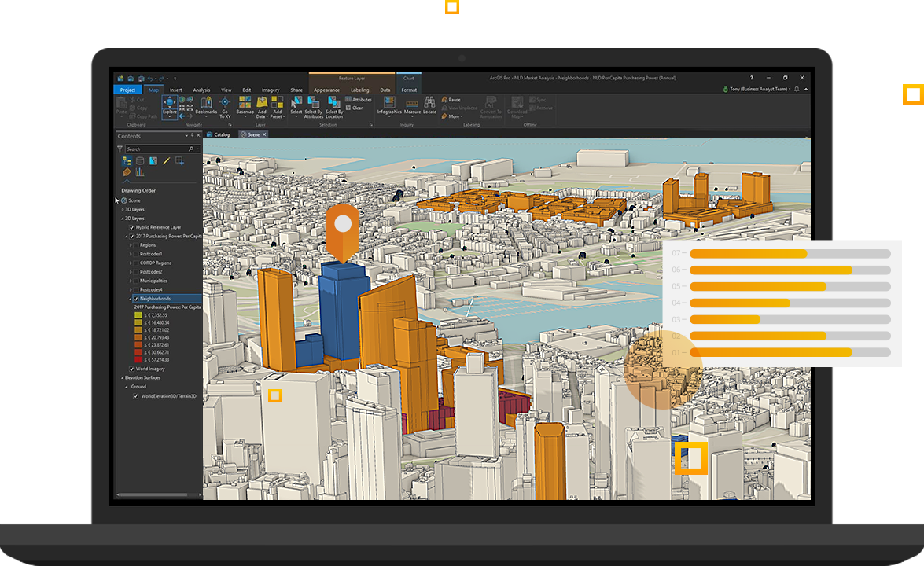Toggle visibility of the Hybrid Reference Layer
The height and width of the screenshot is (566, 924).
[x=131, y=226]
